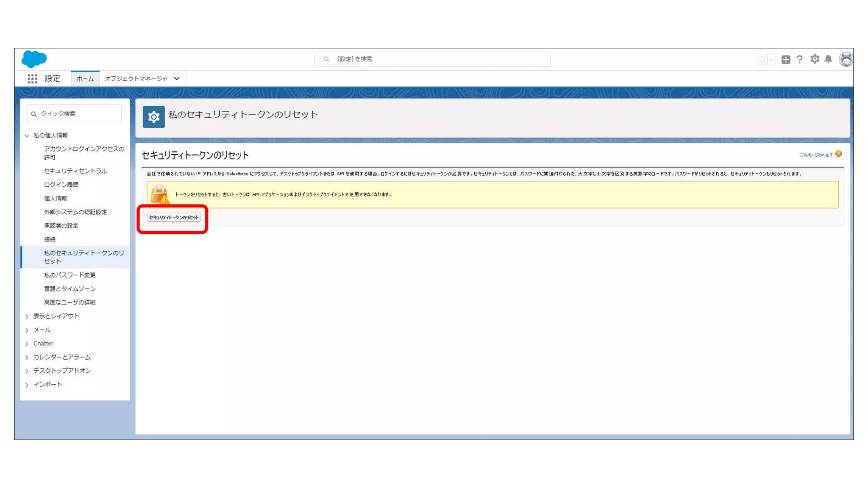The image size is (868, 488).
Task: Open the App Launcher grid icon
Action: pos(32,79)
